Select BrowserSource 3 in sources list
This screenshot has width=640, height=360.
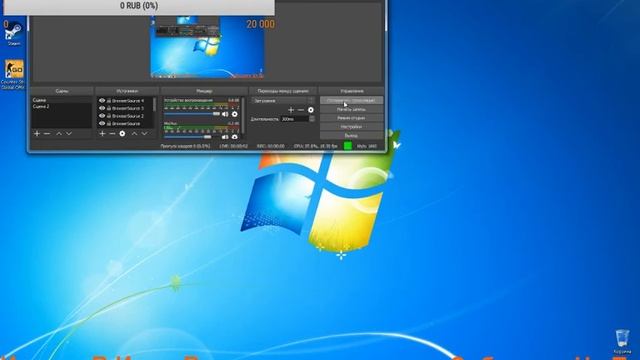[x=128, y=108]
